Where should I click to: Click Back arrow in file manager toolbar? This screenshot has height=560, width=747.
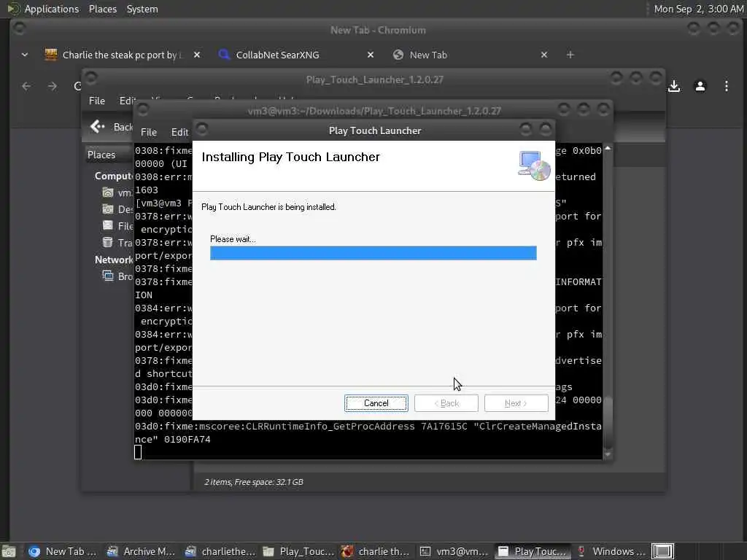(x=97, y=126)
